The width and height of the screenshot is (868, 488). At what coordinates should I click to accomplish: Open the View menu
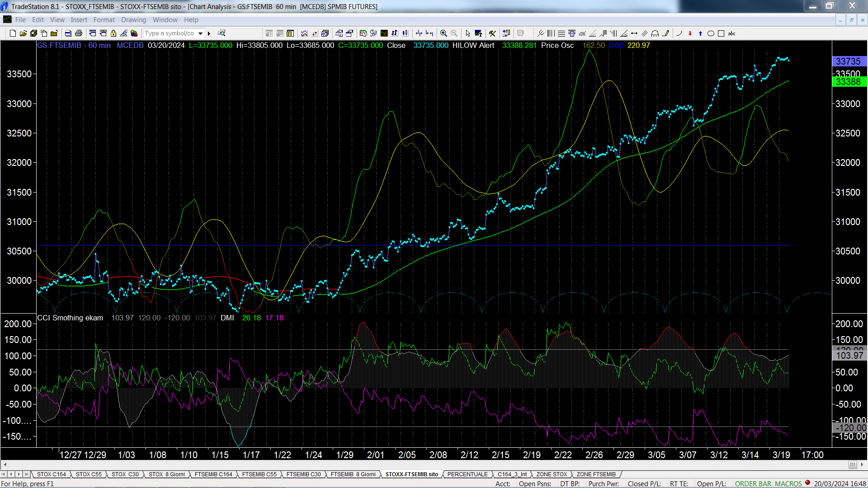pos(57,20)
